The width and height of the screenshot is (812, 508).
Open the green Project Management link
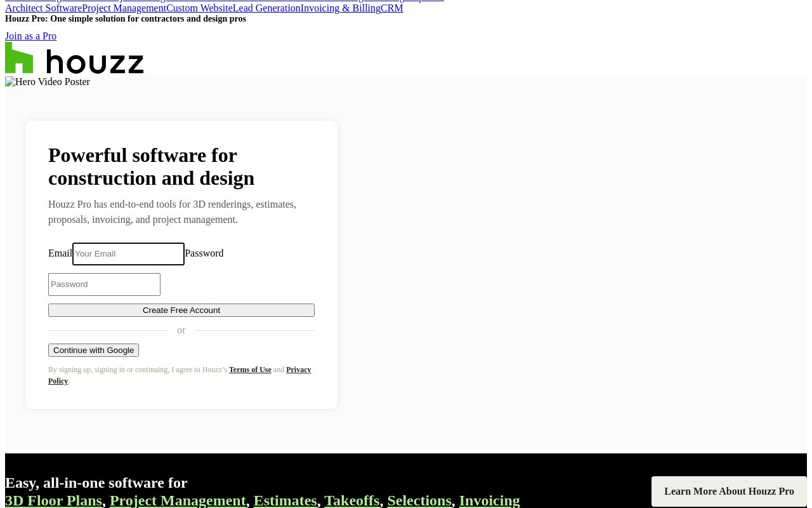178,500
